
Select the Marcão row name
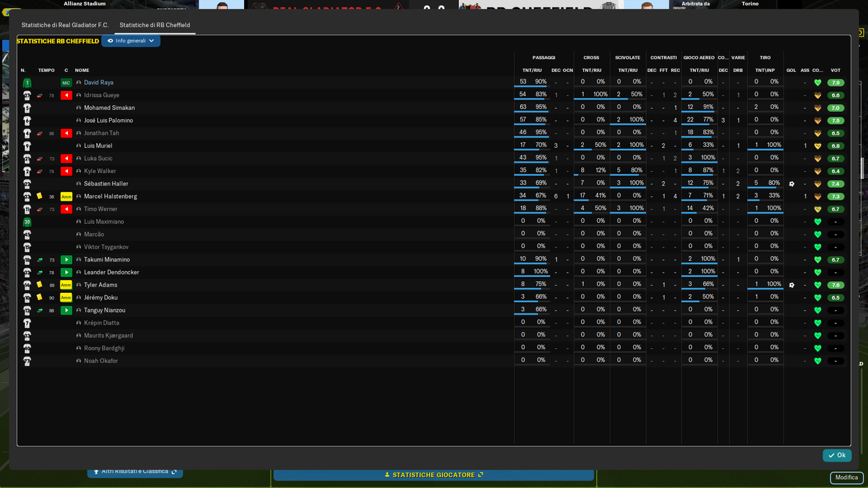tap(94, 235)
